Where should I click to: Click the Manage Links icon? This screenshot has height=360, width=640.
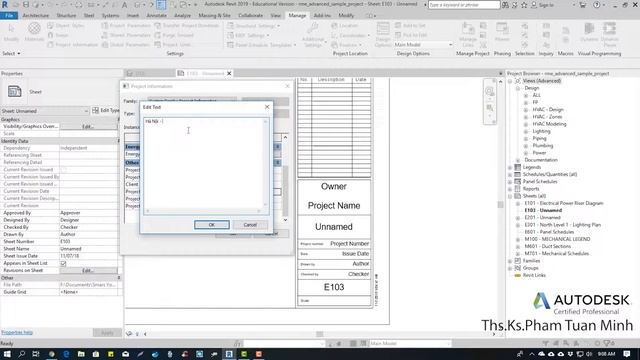(x=468, y=29)
